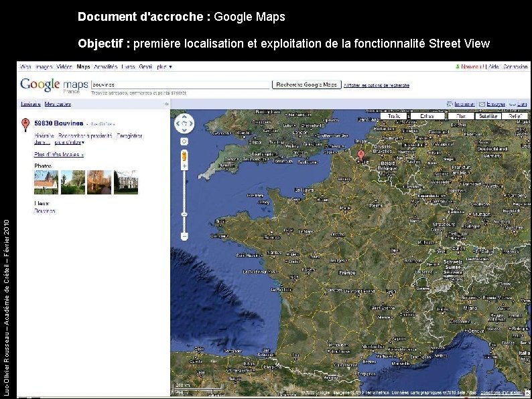This screenshot has height=399, width=532.
Task: Click the chain icon next to Lien
Action: tap(512, 104)
